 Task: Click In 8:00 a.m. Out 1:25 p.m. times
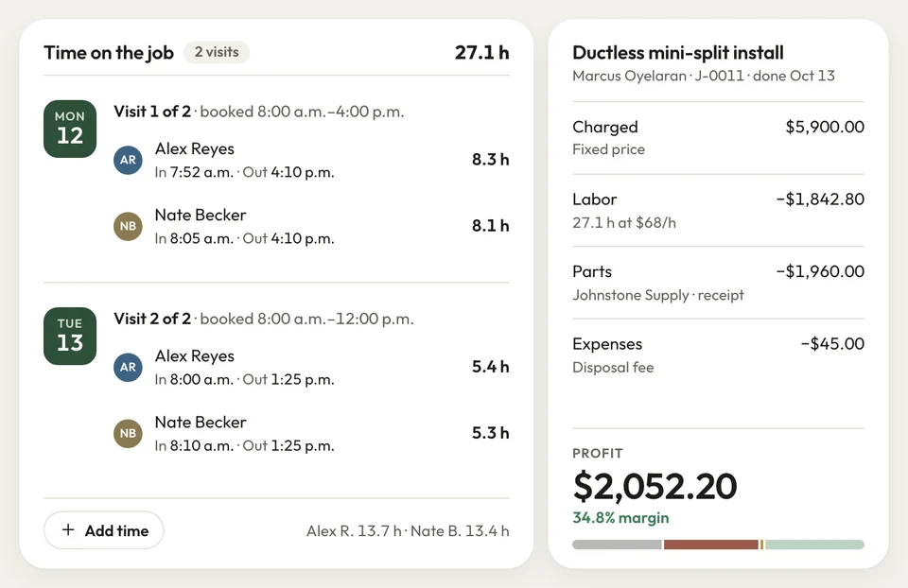point(244,379)
